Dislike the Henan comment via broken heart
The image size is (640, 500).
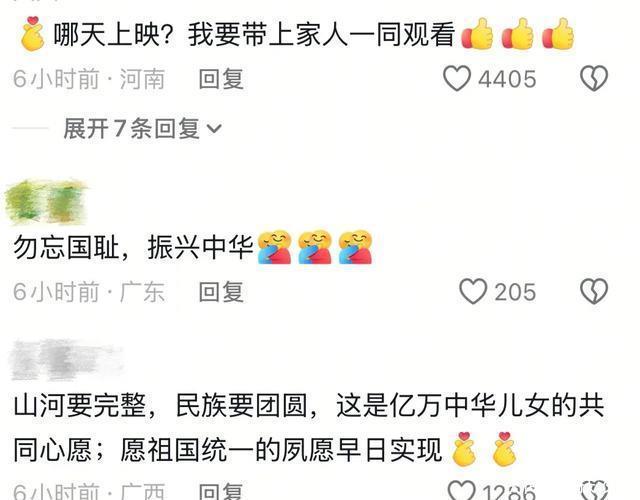point(594,78)
